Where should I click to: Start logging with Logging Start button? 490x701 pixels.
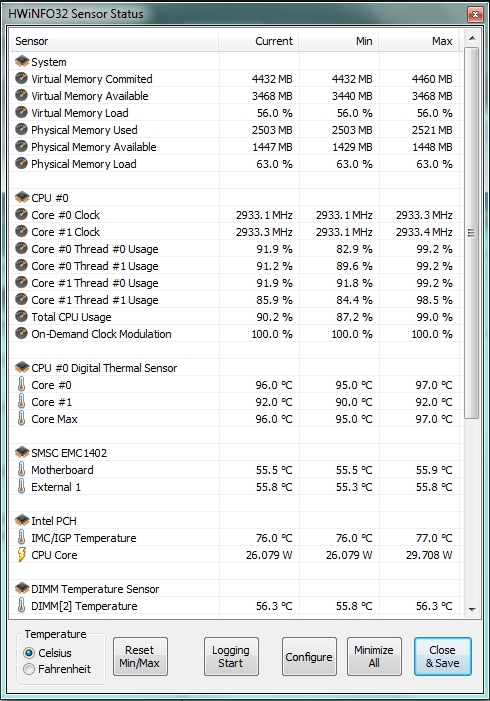point(231,656)
